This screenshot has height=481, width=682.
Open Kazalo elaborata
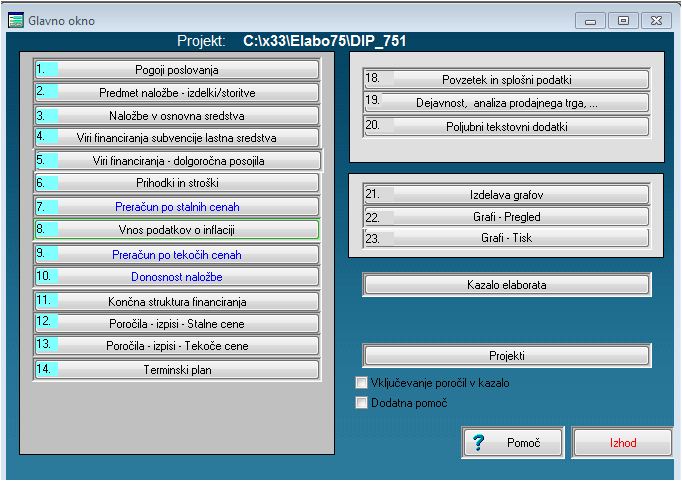(506, 285)
